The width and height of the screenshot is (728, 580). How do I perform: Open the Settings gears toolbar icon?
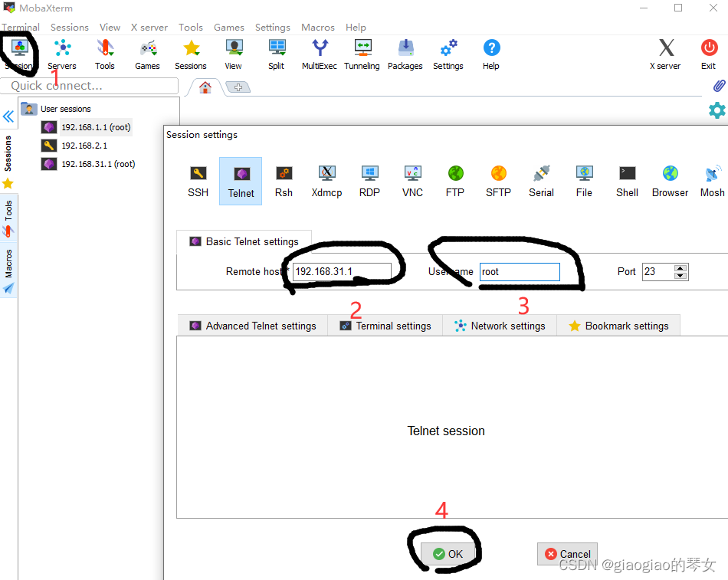448,55
